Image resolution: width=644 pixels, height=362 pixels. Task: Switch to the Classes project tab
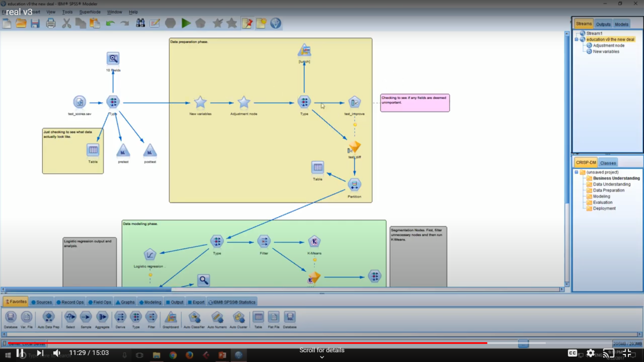pos(608,163)
